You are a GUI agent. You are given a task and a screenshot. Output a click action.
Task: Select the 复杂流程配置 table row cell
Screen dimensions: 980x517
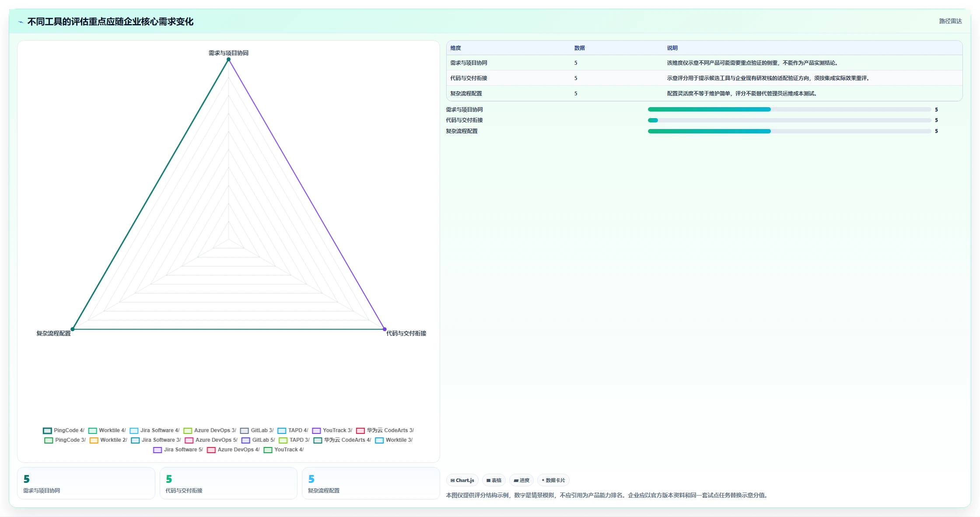(466, 94)
